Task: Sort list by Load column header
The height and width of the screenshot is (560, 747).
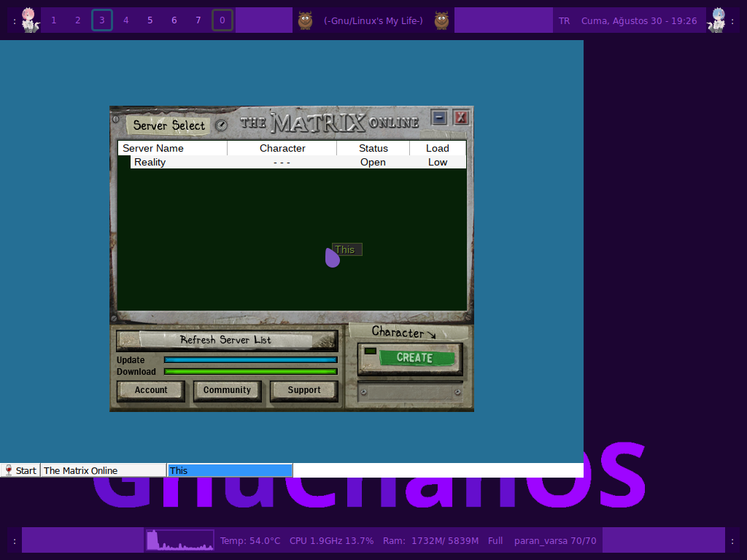Action: point(437,148)
